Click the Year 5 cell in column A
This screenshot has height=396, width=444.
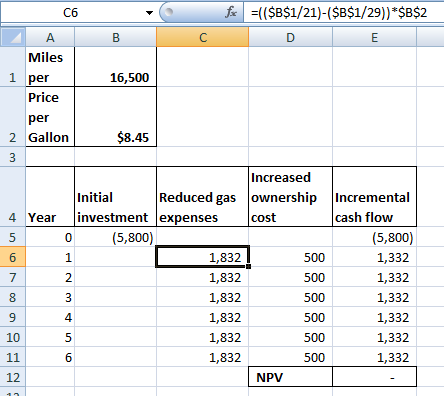click(x=50, y=337)
